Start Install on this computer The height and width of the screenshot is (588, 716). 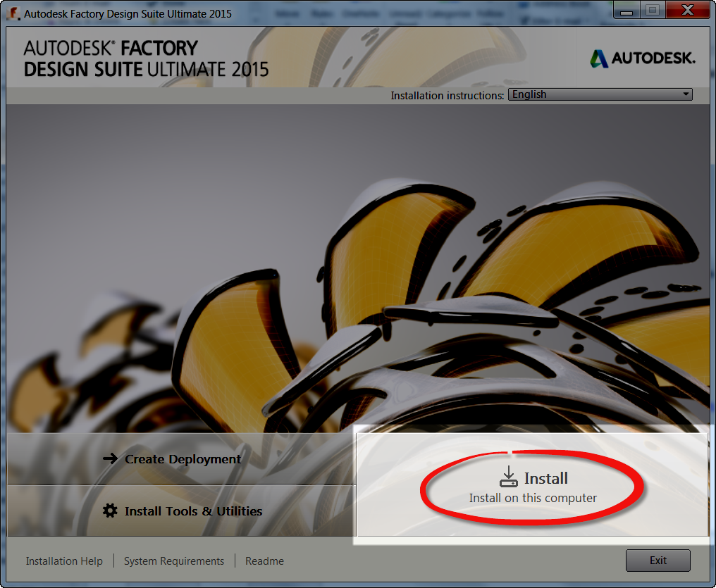tap(532, 485)
